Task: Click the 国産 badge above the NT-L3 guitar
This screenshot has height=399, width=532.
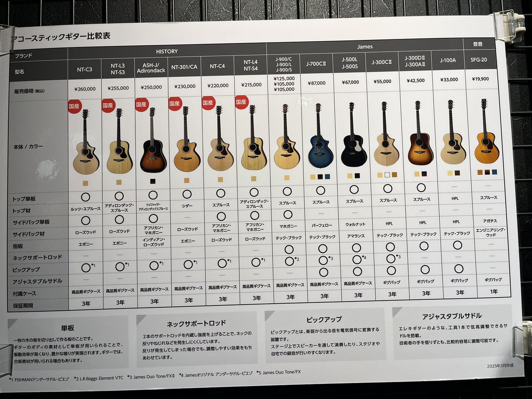Action: [108, 106]
